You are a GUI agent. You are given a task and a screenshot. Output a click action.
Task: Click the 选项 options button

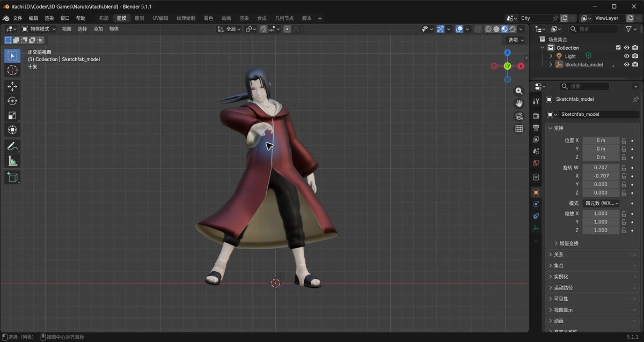[516, 40]
